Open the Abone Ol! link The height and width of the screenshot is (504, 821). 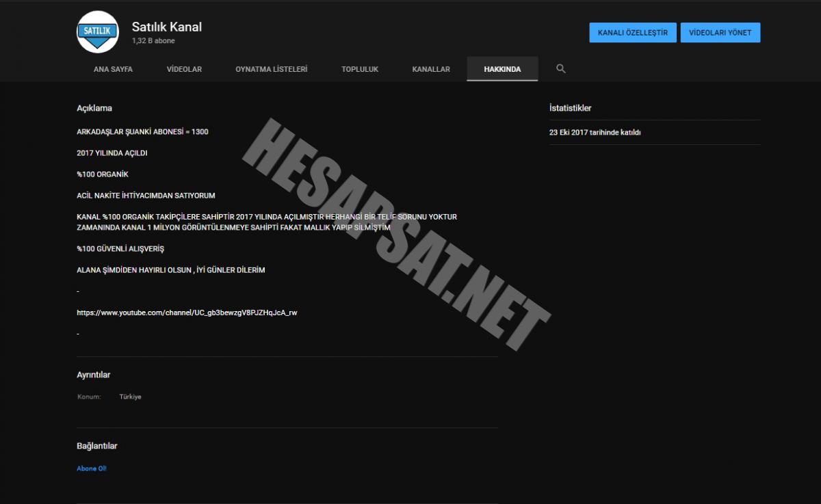tap(92, 468)
